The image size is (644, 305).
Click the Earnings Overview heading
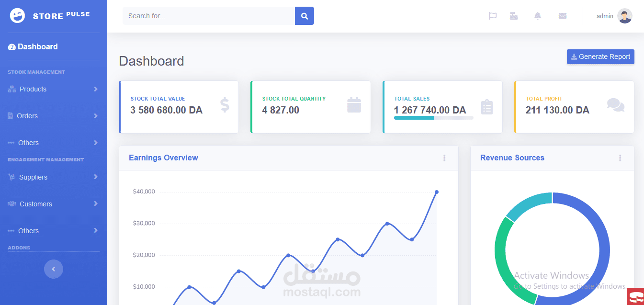click(x=163, y=158)
